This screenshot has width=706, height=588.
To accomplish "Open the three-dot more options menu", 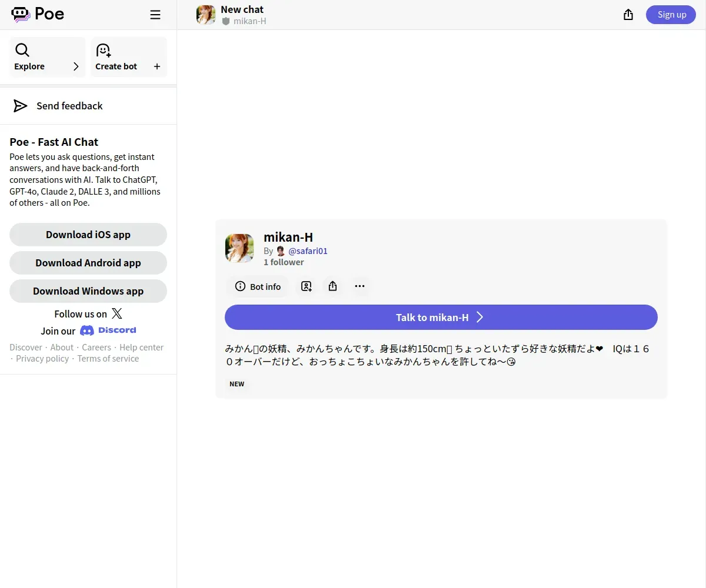I will coord(359,286).
